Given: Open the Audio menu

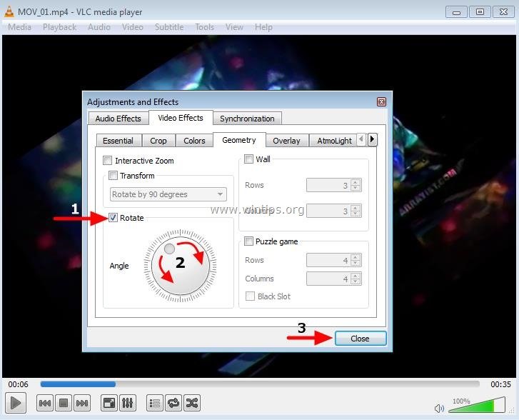Looking at the screenshot, I should coord(99,27).
